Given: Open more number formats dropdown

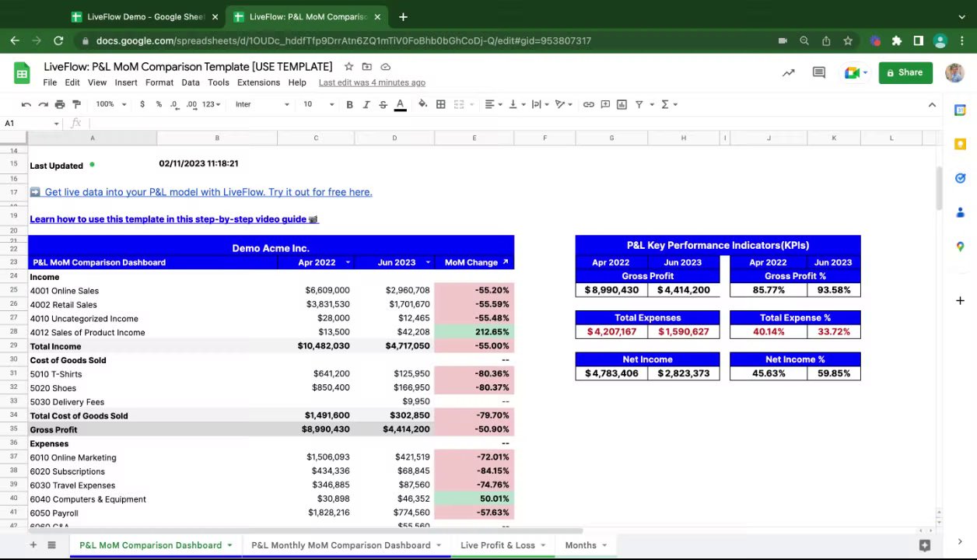Looking at the screenshot, I should [212, 104].
